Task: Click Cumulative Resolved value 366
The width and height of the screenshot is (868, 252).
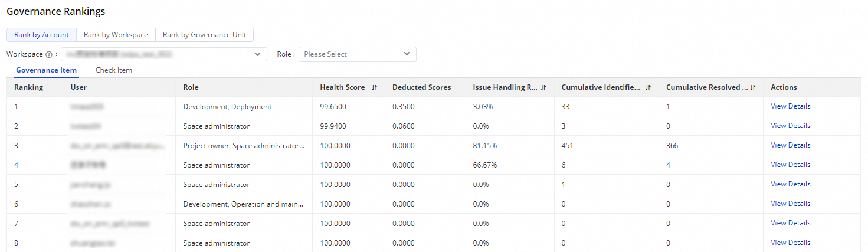Action: pos(672,146)
